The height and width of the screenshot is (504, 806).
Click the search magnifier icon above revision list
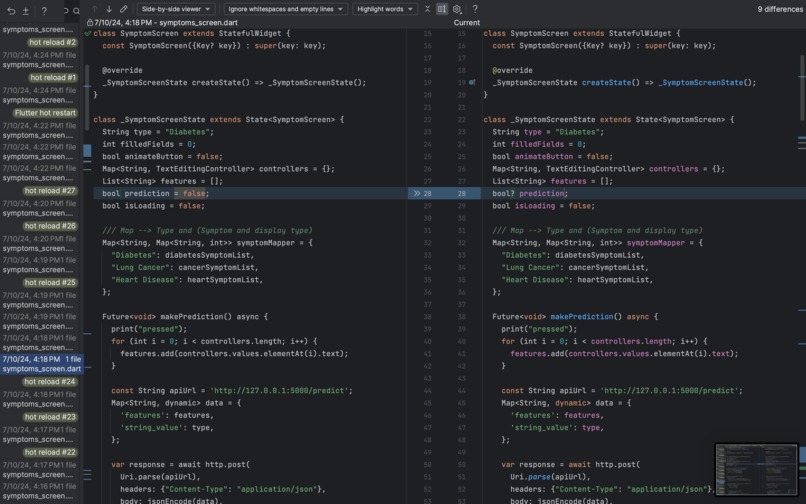[x=76, y=10]
